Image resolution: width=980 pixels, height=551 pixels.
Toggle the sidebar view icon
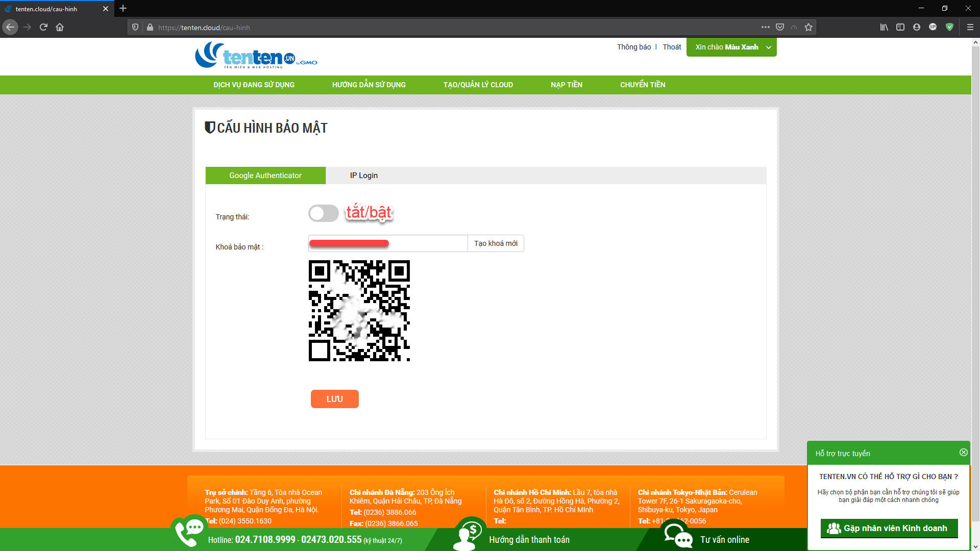(x=900, y=27)
